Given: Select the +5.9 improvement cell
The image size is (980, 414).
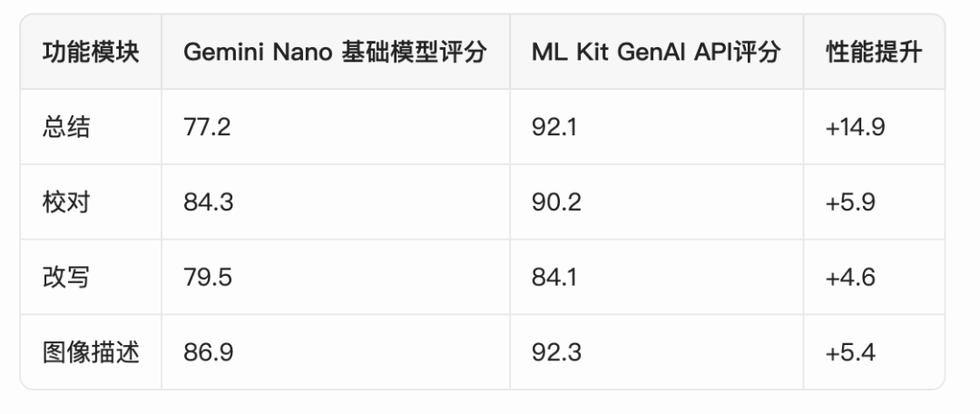Looking at the screenshot, I should 849,202.
